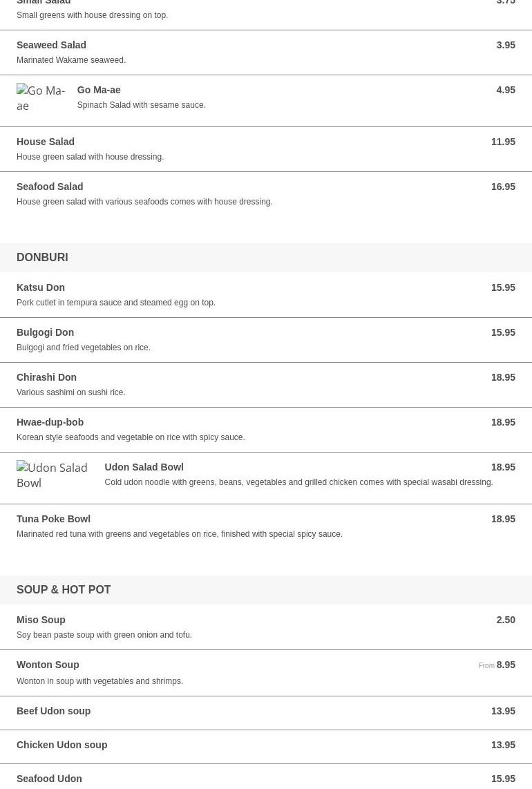Select the Seaweed Salad menu item
The image size is (532, 789).
click(51, 45)
